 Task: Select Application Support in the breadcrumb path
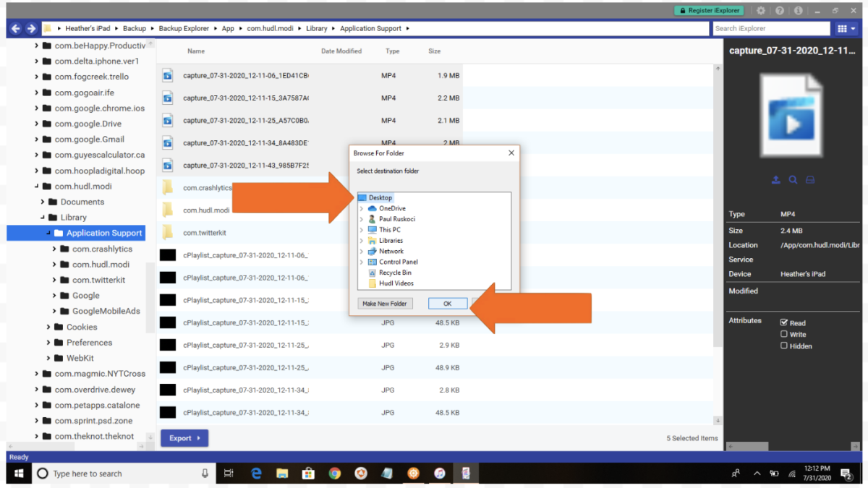pos(370,28)
